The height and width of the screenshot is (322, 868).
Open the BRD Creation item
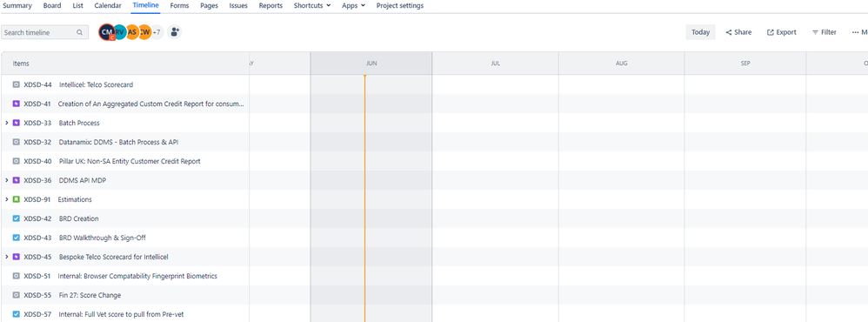tap(78, 218)
